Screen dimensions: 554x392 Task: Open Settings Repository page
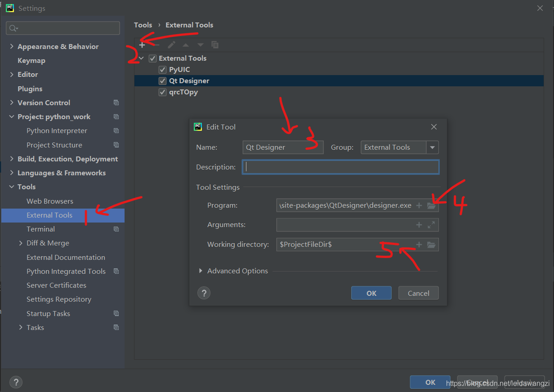click(x=59, y=299)
